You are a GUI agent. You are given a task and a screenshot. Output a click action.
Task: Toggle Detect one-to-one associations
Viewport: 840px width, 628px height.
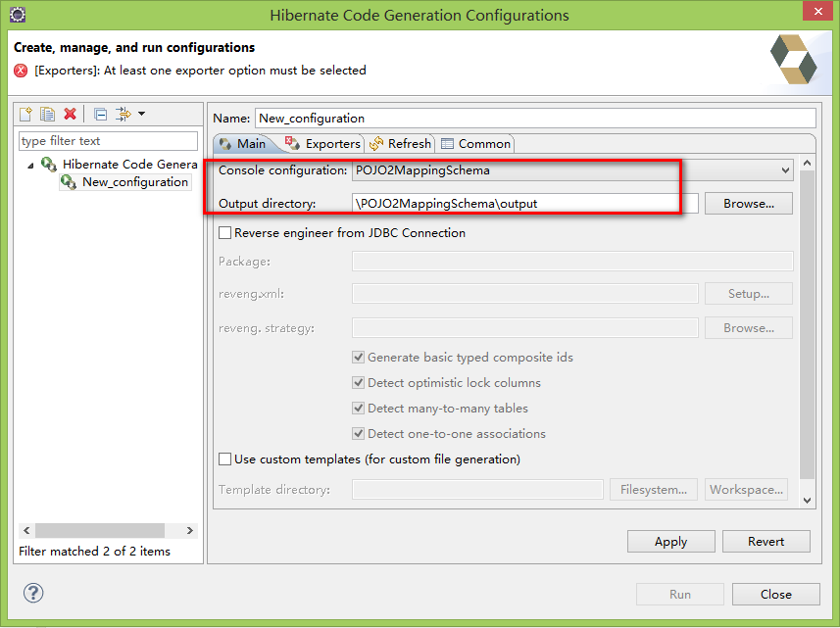tap(359, 434)
